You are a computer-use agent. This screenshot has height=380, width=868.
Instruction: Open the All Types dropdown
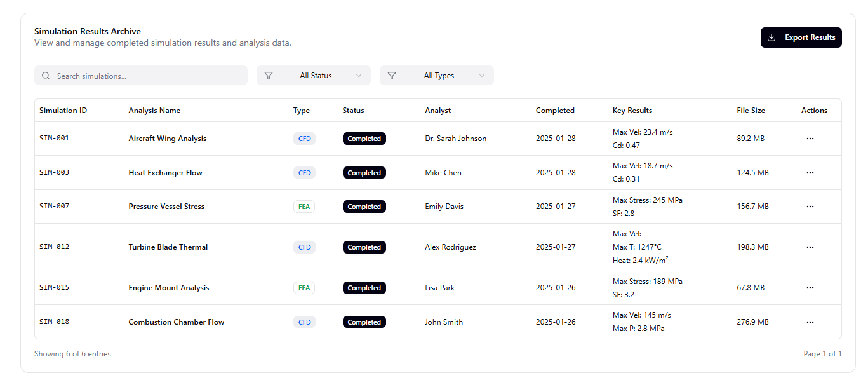click(437, 75)
